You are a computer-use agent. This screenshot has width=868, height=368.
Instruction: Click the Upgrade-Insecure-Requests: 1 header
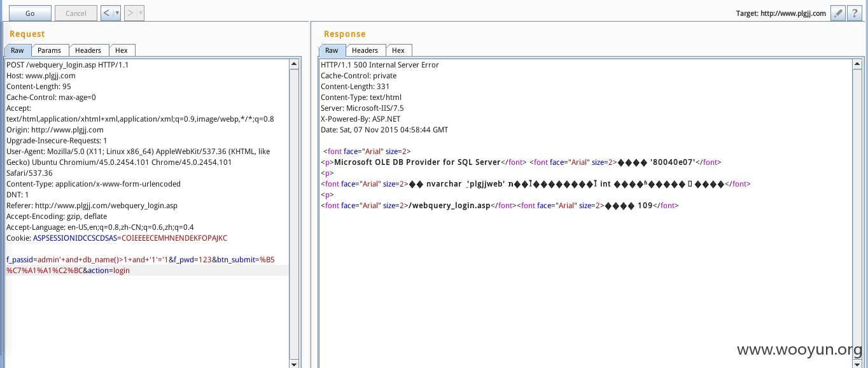pyautogui.click(x=57, y=141)
